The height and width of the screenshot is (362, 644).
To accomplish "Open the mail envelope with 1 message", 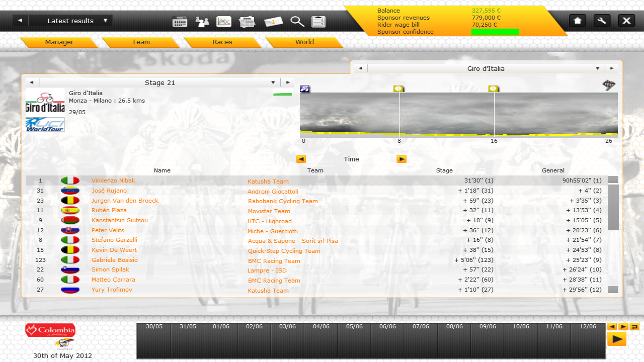I will coord(273,22).
